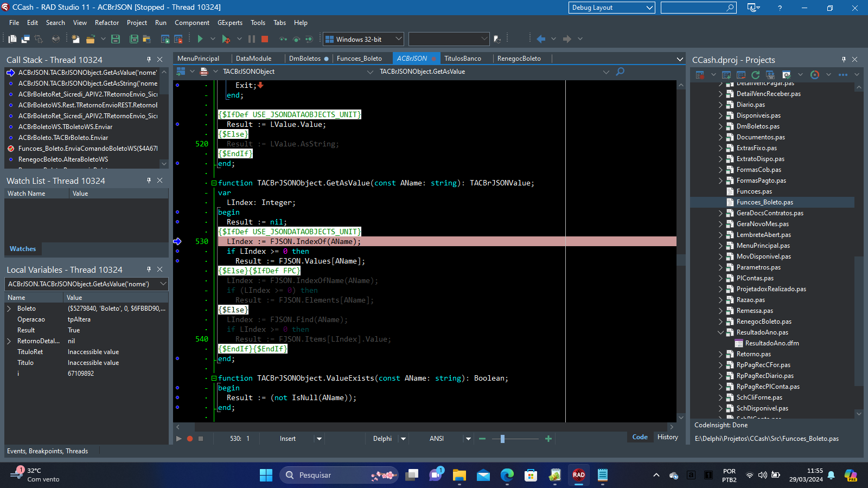Click the Save All icon
Image resolution: width=868 pixels, height=488 pixels.
134,39
